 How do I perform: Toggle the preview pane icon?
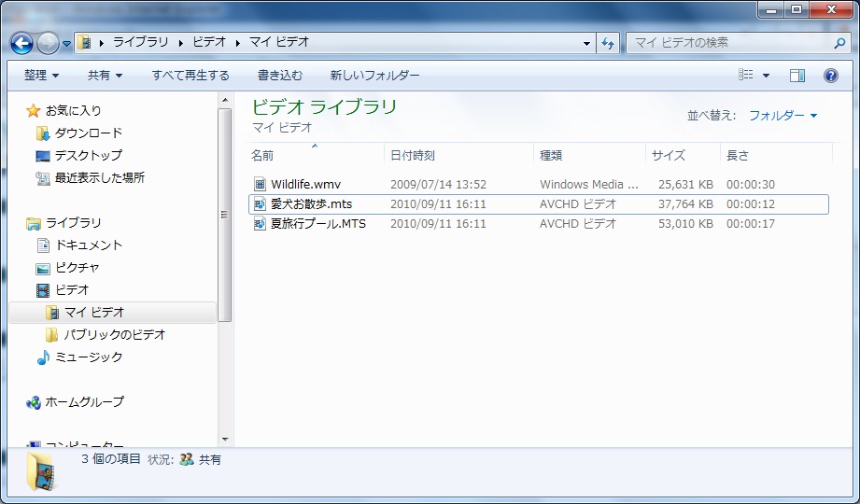[x=797, y=76]
